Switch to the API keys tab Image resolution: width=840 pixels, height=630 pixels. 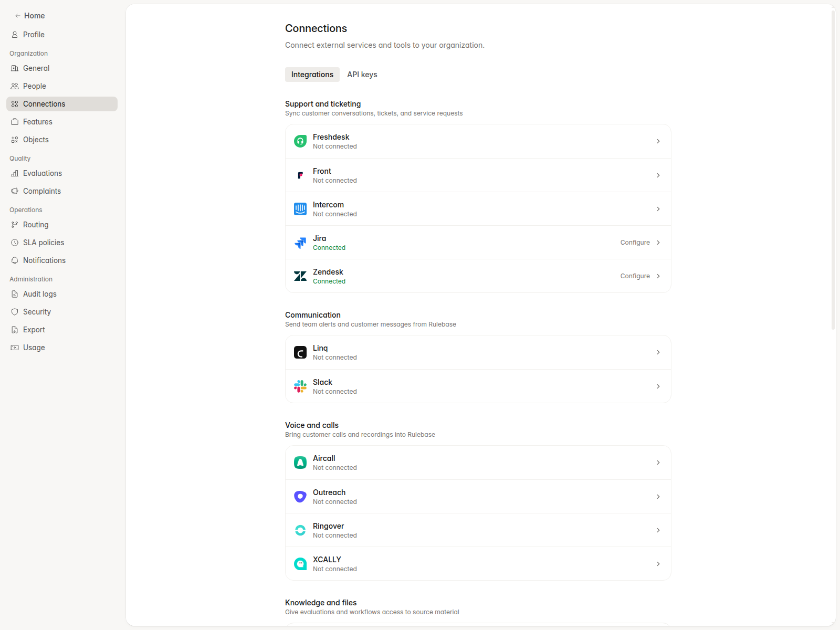(362, 75)
